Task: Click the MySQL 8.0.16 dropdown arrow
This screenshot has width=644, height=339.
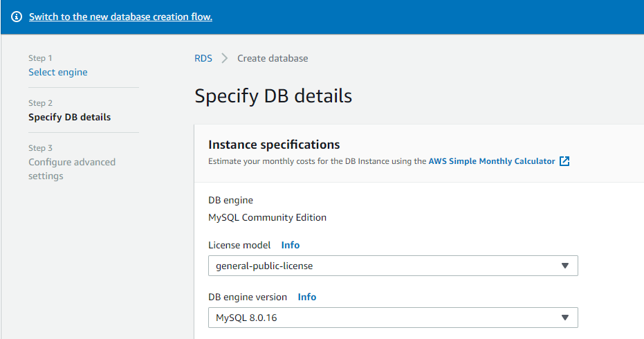Action: click(x=565, y=318)
